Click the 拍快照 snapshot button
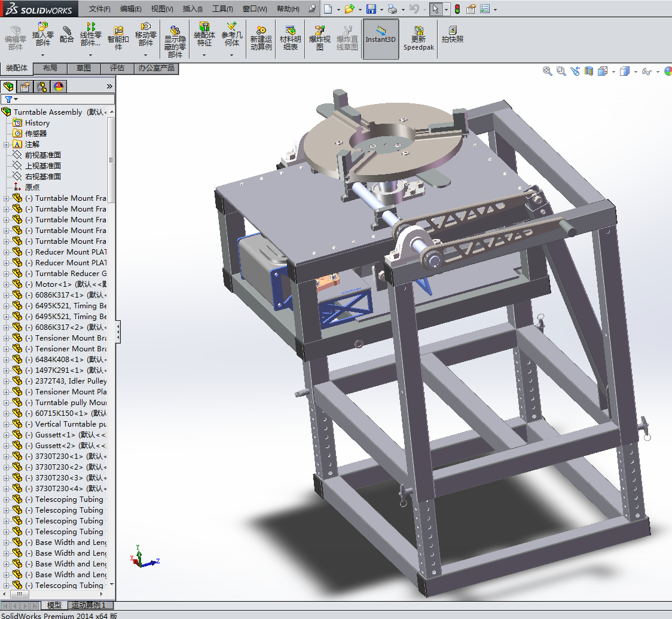 pos(453,35)
